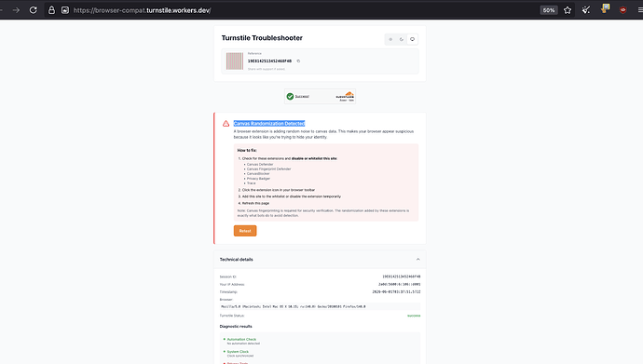Click the Turnstile Success widget
643x364 pixels.
click(320, 96)
